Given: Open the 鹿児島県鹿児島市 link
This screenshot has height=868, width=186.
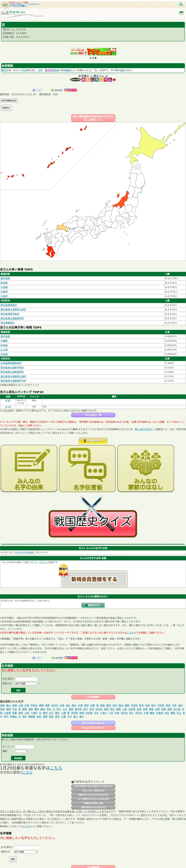Looking at the screenshot, I should point(10,314).
